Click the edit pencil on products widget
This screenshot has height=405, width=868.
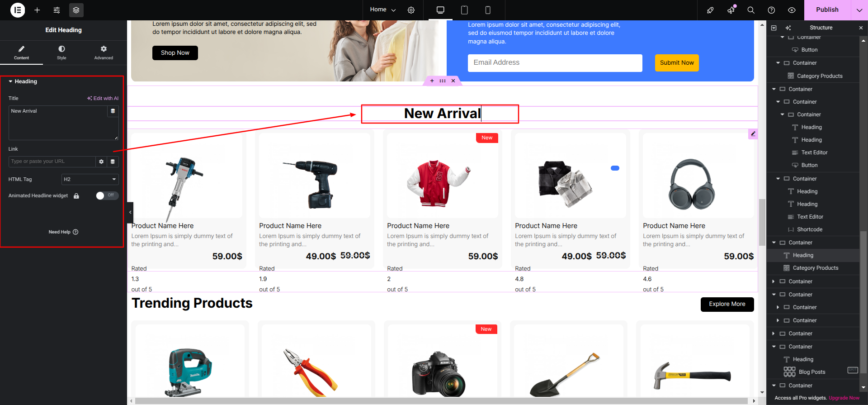(753, 134)
